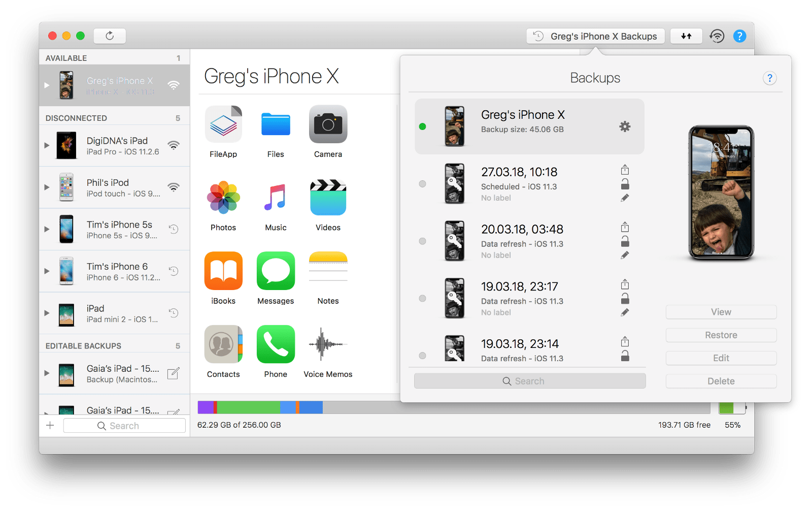This screenshot has width=812, height=510.
Task: Click the refresh toolbar button
Action: (110, 36)
